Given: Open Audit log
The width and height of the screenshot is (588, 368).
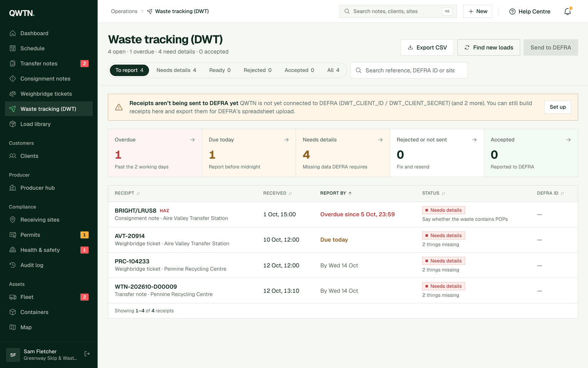Looking at the screenshot, I should (49, 265).
